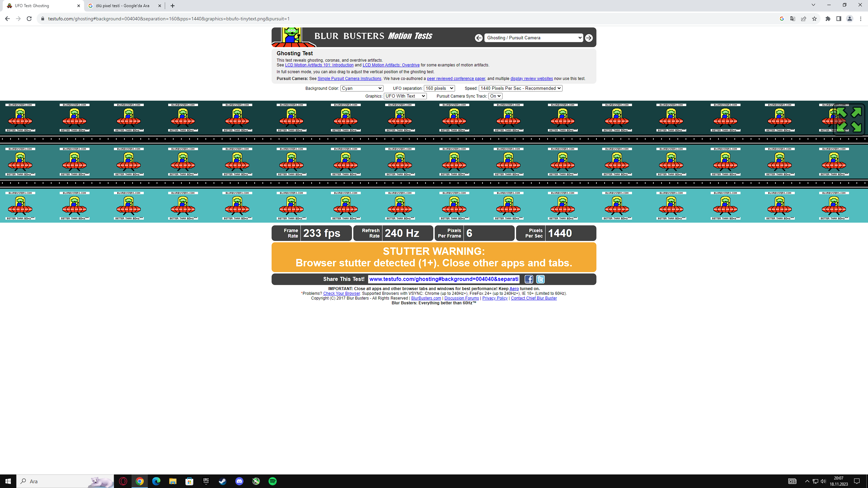This screenshot has width=868, height=488.
Task: Bookmark this tab with the star icon
Action: point(814,19)
